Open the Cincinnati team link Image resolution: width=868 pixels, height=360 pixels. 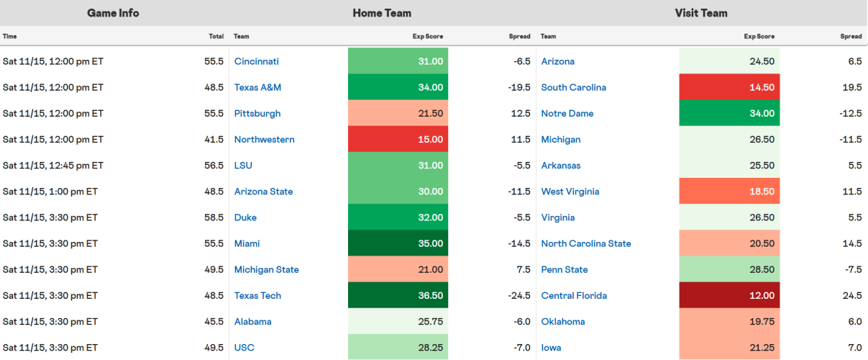coord(256,62)
